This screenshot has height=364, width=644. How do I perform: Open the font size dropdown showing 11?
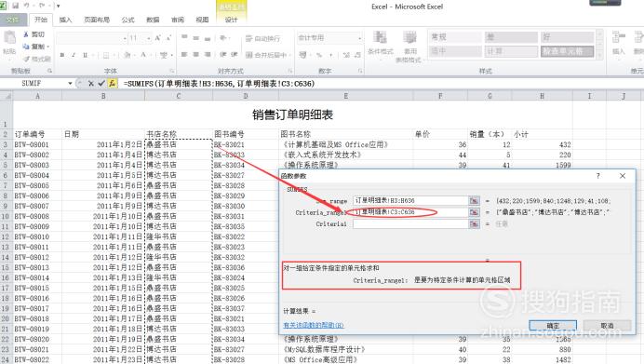[x=149, y=38]
